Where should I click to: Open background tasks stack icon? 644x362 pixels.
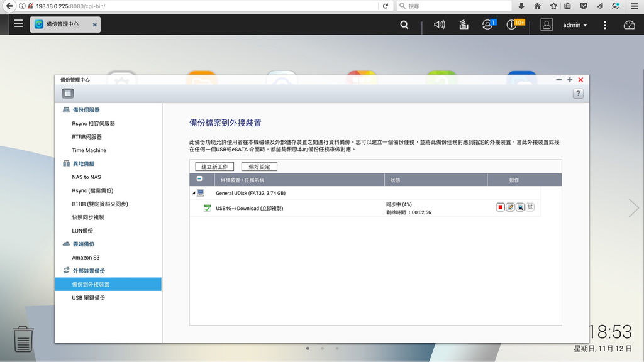pyautogui.click(x=464, y=25)
